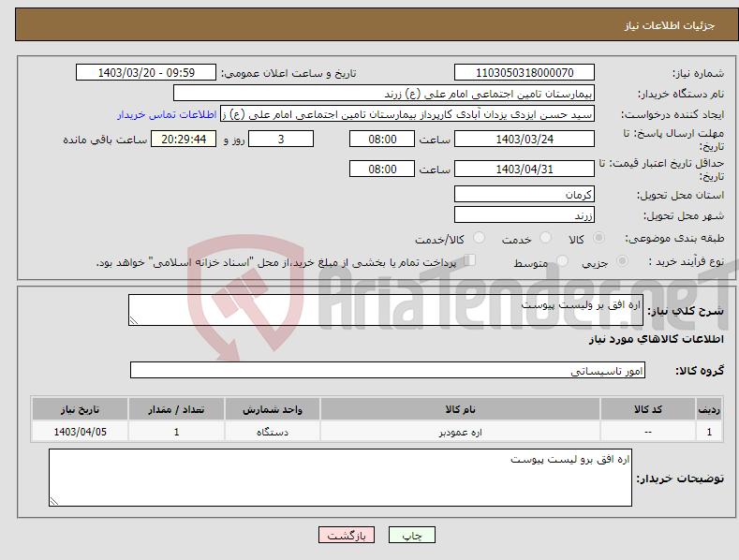
Task: Click the page title جزئیات اطلاعات نیاز
Action: [670, 25]
